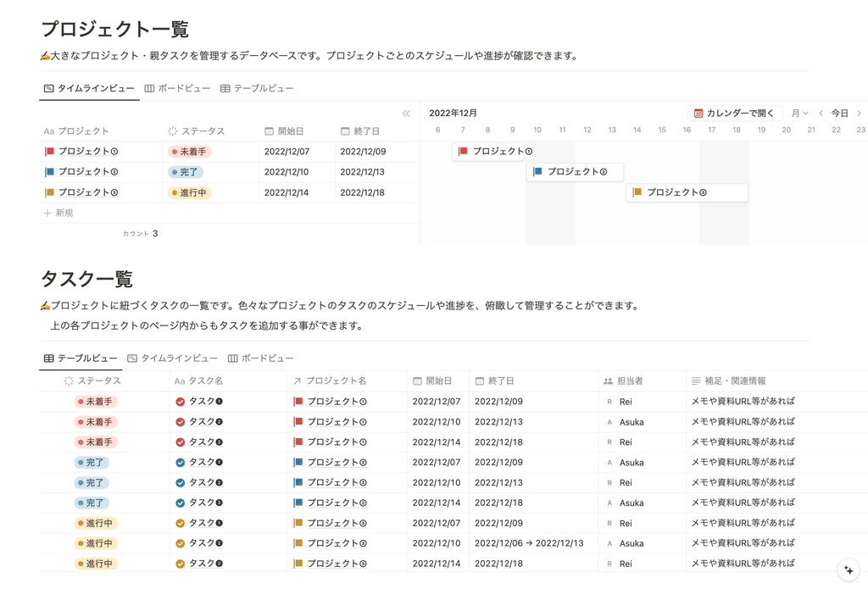868x589 pixels.
Task: Click the orange flag on timeline bar プロジェクト③
Action: pyautogui.click(x=637, y=192)
